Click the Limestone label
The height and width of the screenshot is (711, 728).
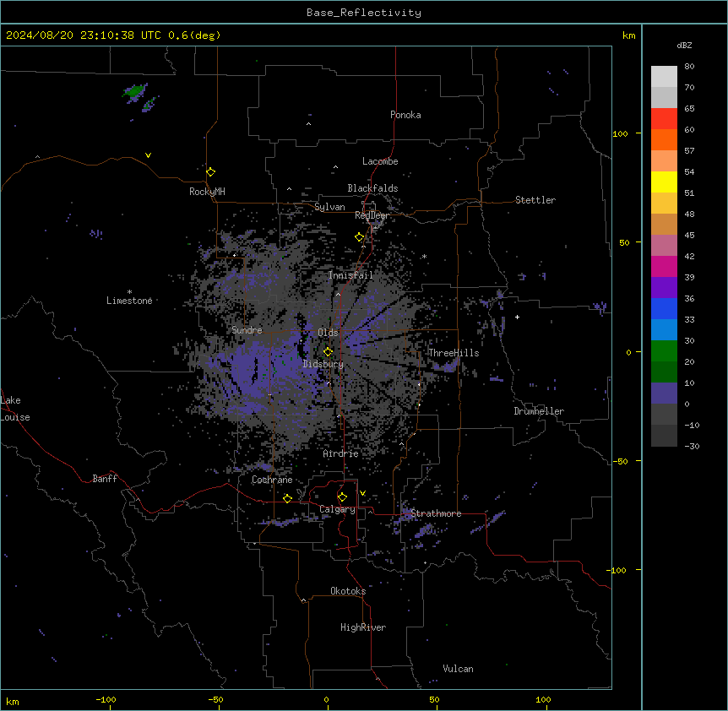point(129,301)
